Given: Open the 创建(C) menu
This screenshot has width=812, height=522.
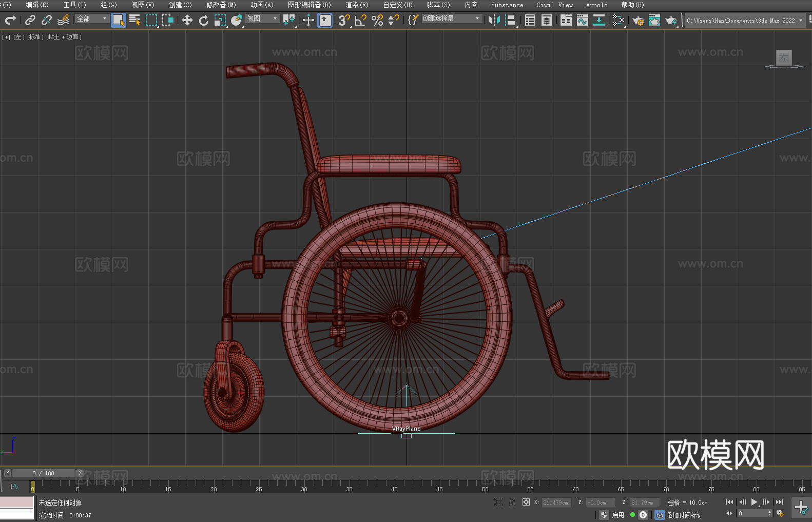Looking at the screenshot, I should pyautogui.click(x=180, y=5).
